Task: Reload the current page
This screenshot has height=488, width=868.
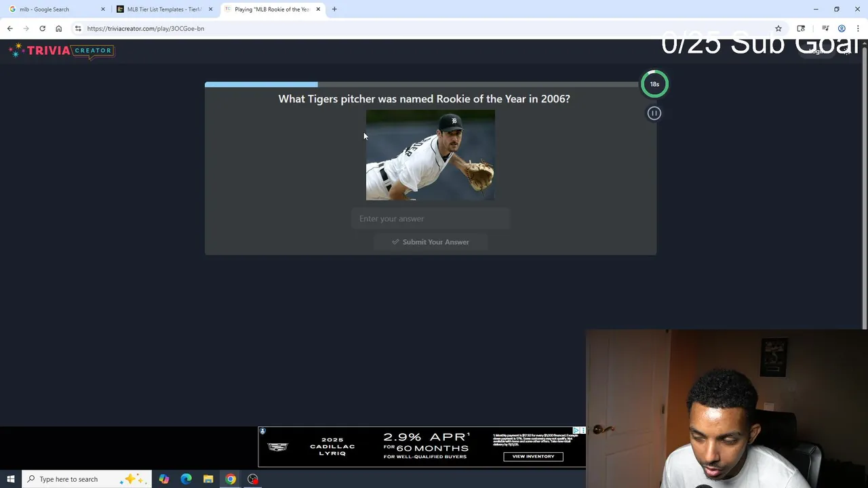Action: pyautogui.click(x=42, y=28)
